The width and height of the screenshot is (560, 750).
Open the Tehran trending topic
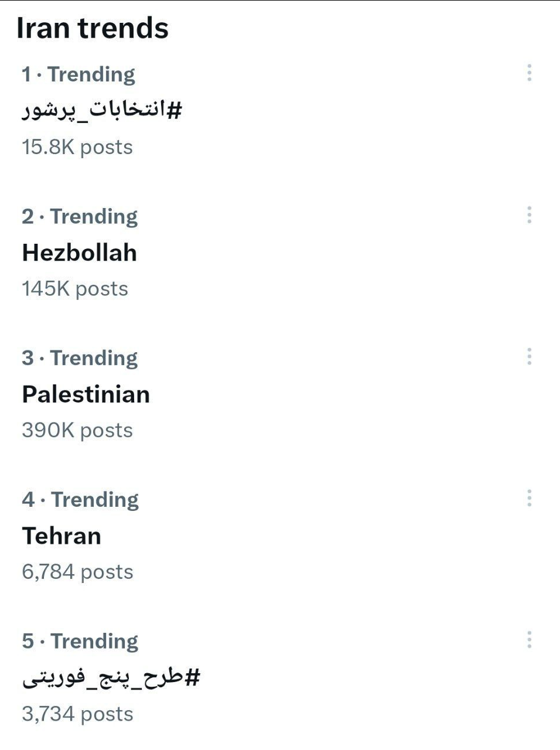pyautogui.click(x=62, y=536)
